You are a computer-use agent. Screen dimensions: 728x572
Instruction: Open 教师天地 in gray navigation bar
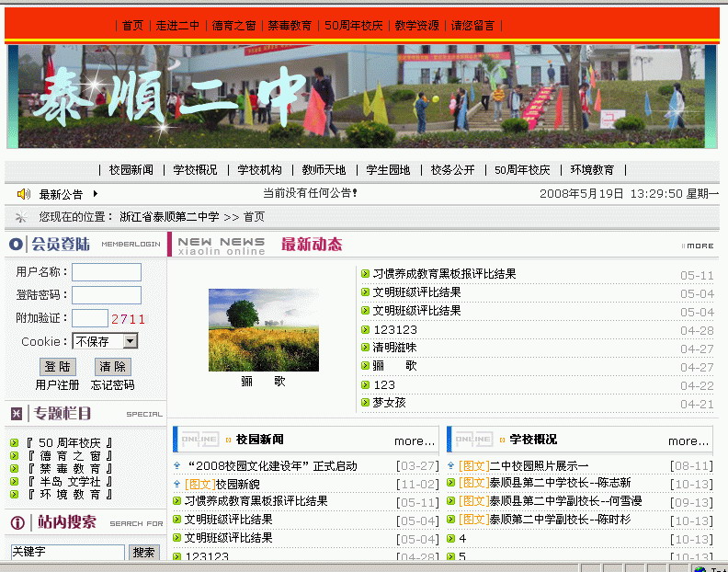[x=324, y=170]
